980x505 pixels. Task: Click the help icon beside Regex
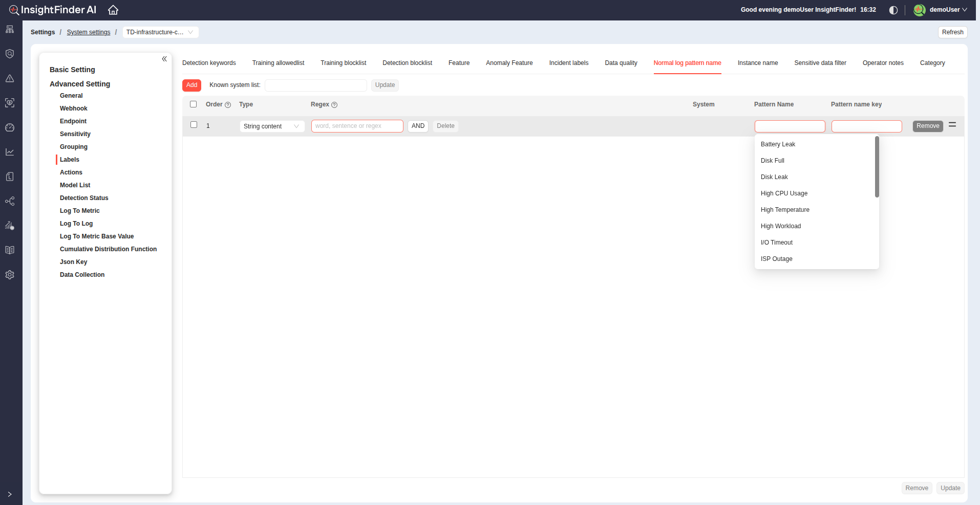click(334, 105)
